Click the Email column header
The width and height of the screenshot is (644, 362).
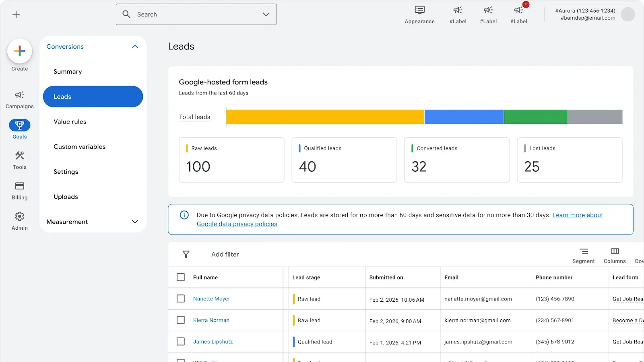[x=451, y=278]
